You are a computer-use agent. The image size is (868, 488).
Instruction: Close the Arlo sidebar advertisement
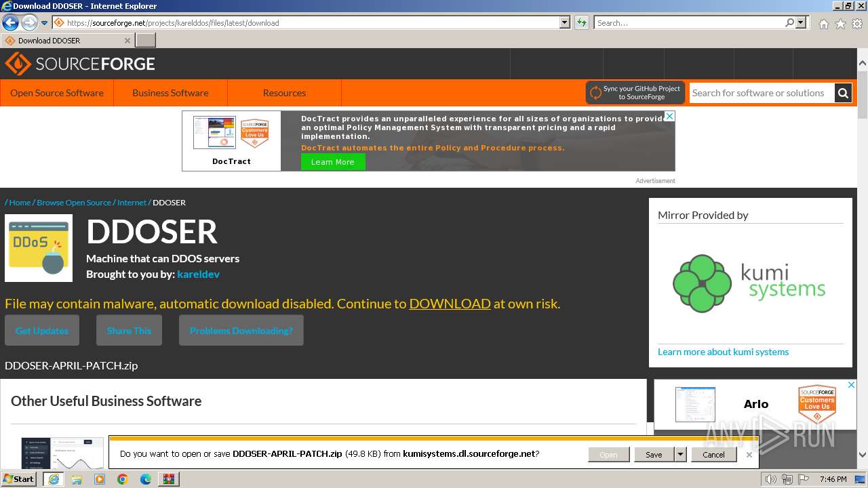[852, 385]
